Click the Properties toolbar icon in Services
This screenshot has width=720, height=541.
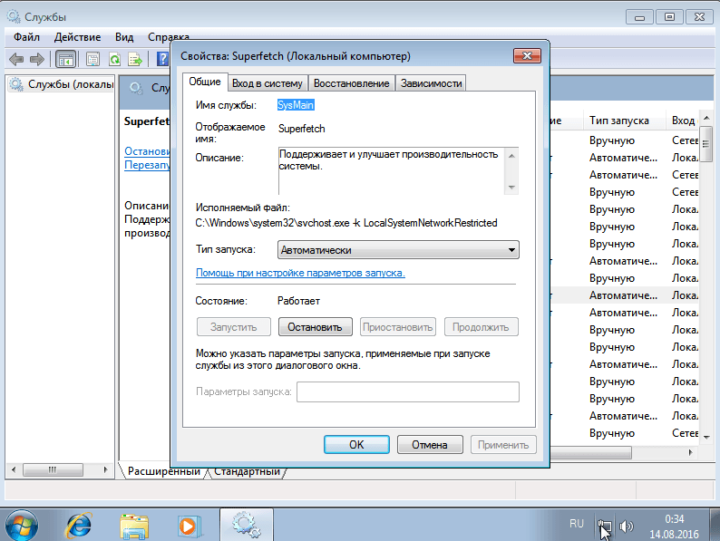tap(93, 59)
